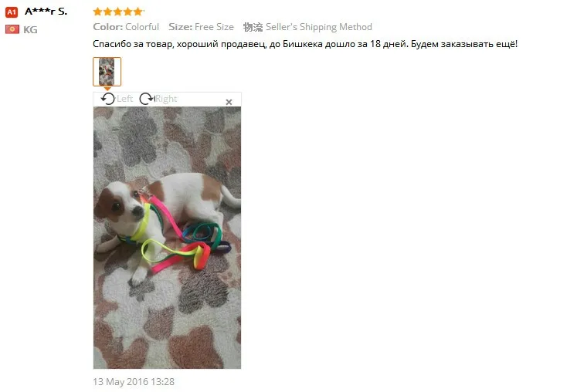Image resolution: width=577 pixels, height=392 pixels.
Task: Click the reviewer name A***r S.
Action: (46, 12)
